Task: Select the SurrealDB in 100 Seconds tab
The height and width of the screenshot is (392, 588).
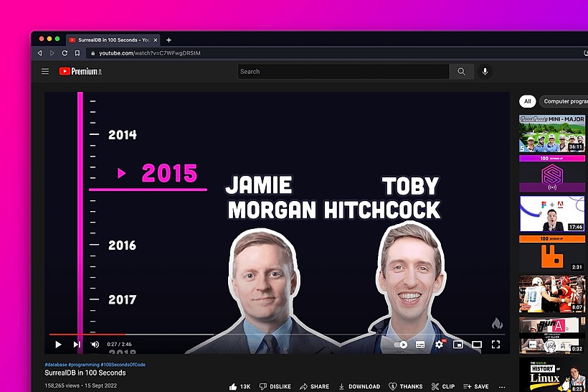Action: click(x=113, y=39)
